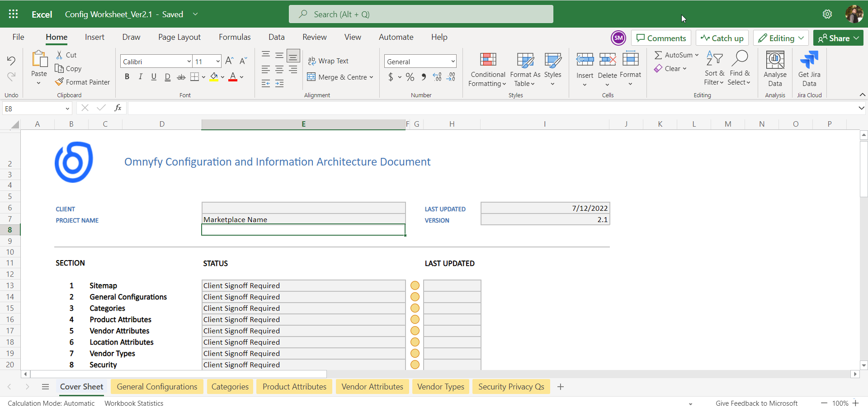The image size is (868, 408).
Task: Switch to Categories sheet tab
Action: [x=230, y=387]
